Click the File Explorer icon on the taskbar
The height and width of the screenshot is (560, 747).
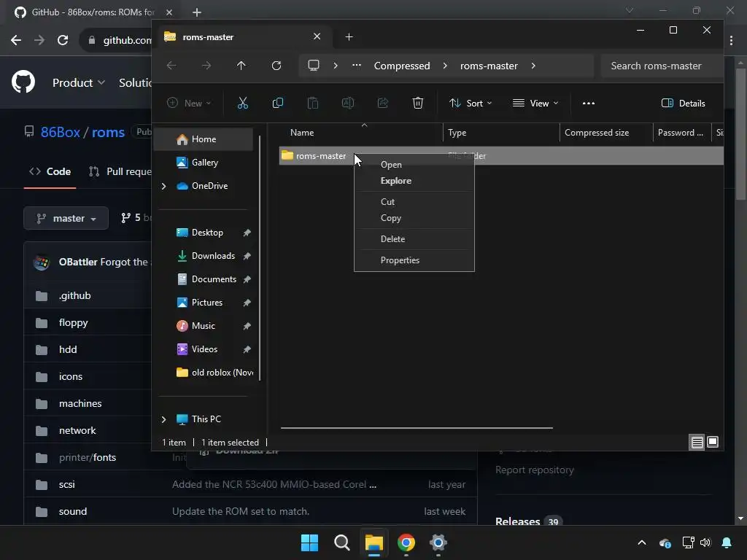[x=374, y=542]
